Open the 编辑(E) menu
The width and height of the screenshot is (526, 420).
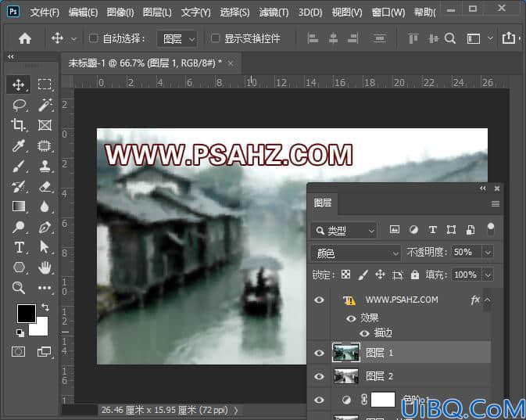click(x=83, y=13)
